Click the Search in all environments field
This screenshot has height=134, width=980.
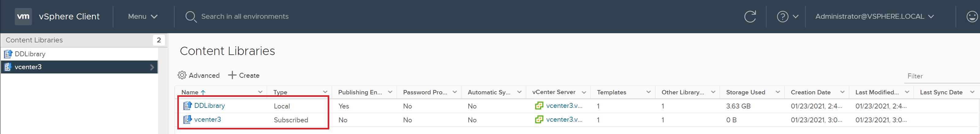point(245,16)
